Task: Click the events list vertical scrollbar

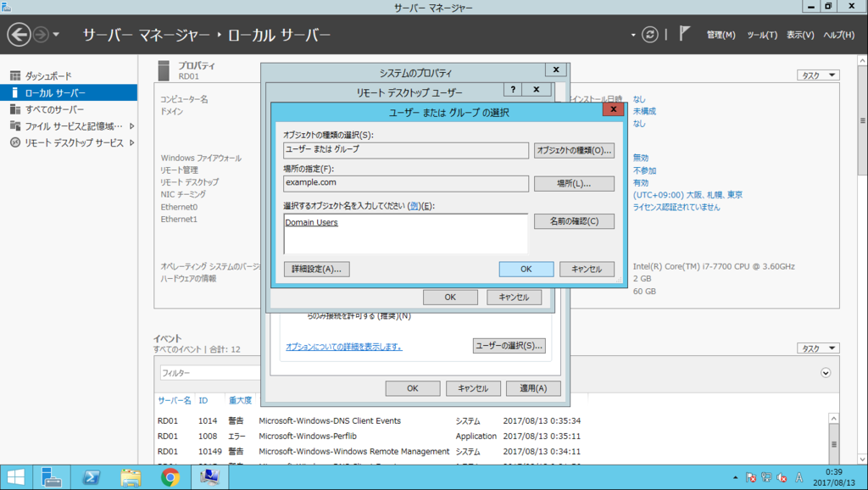Action: [x=834, y=438]
